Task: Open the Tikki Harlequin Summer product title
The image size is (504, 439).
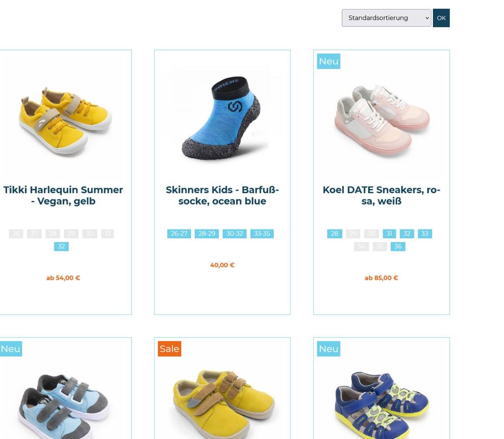Action: coord(63,195)
